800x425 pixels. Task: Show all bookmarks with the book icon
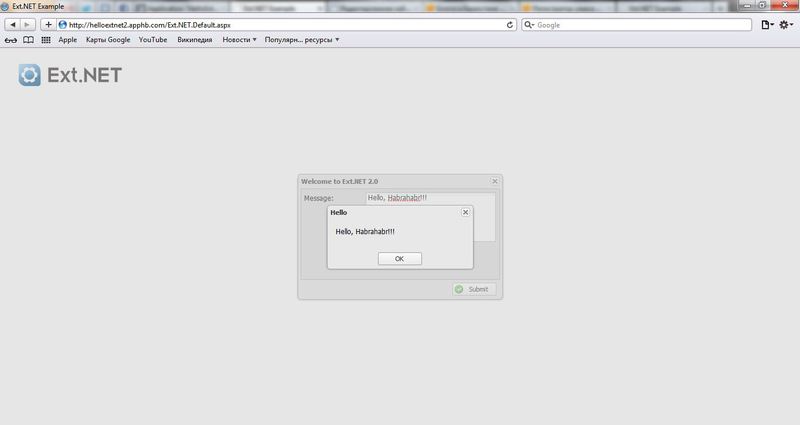pyautogui.click(x=29, y=40)
